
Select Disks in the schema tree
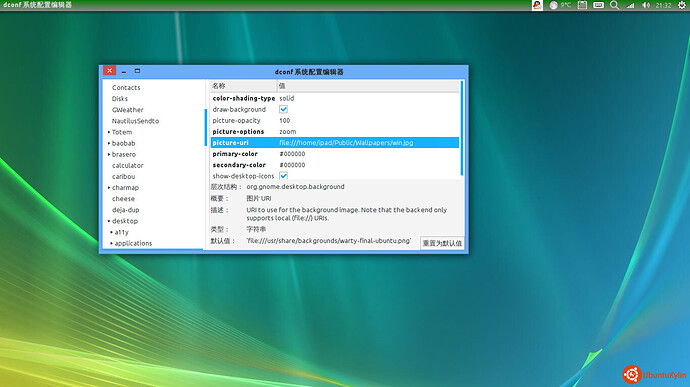point(120,99)
